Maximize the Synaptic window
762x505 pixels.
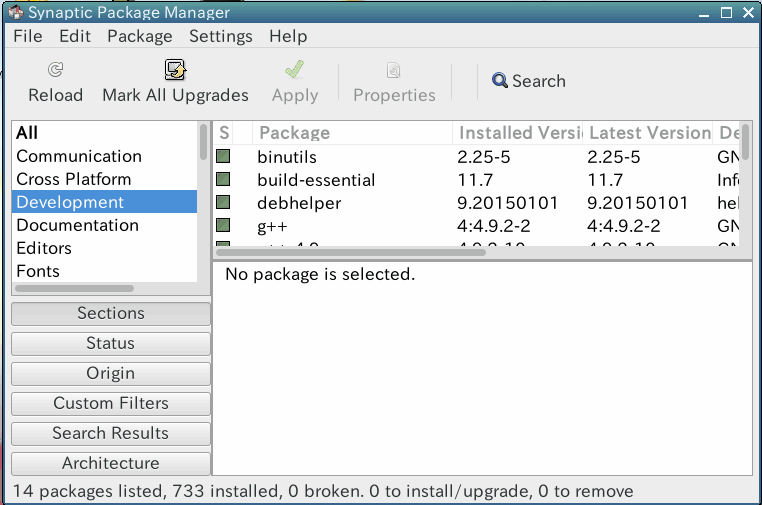pos(726,13)
